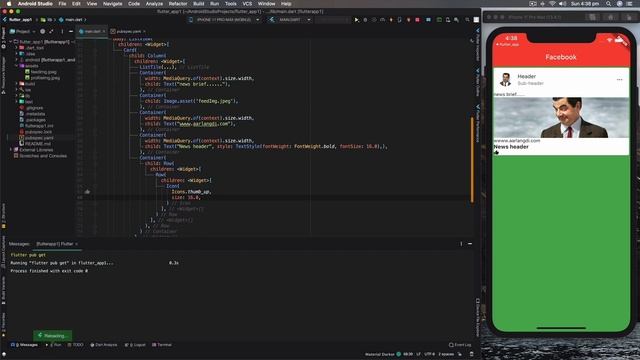This screenshot has width=640, height=360.
Task: Click the trash icon in status bar
Action: click(471, 354)
